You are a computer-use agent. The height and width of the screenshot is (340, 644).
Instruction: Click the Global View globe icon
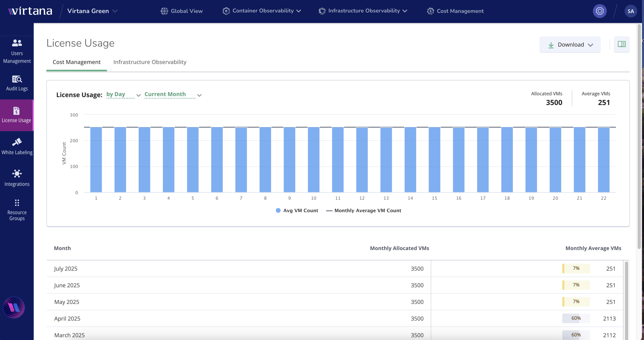click(164, 11)
